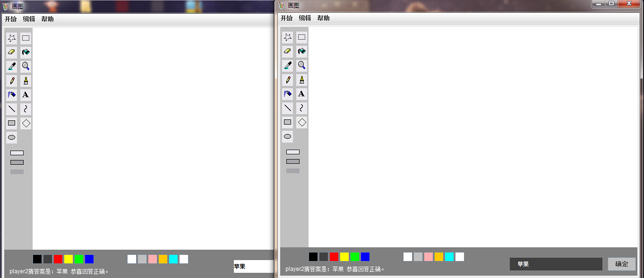Select the diamond polygon tool in left window
Screen dimensions: 644x278
(26, 123)
